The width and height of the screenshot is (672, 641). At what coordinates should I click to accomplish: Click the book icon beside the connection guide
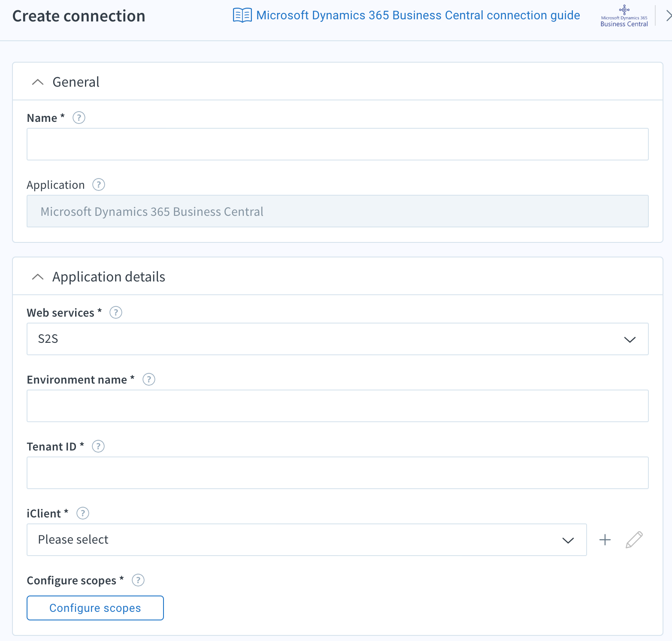click(x=242, y=15)
